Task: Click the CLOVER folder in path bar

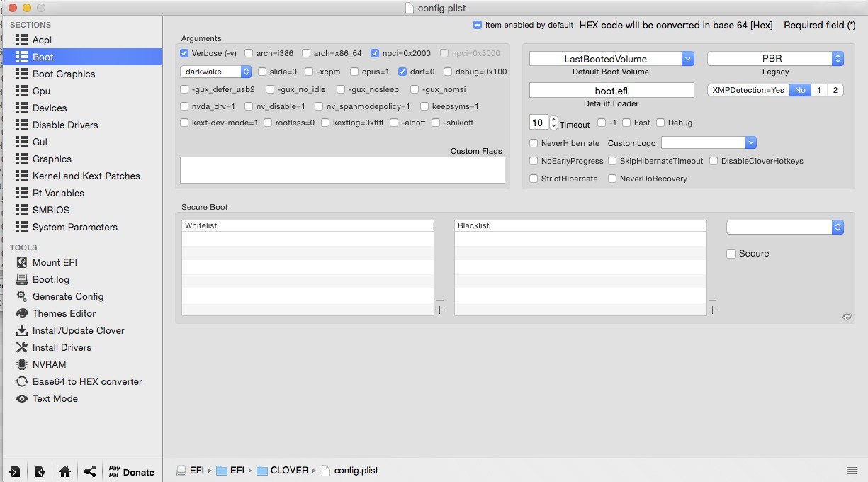Action: pos(283,471)
